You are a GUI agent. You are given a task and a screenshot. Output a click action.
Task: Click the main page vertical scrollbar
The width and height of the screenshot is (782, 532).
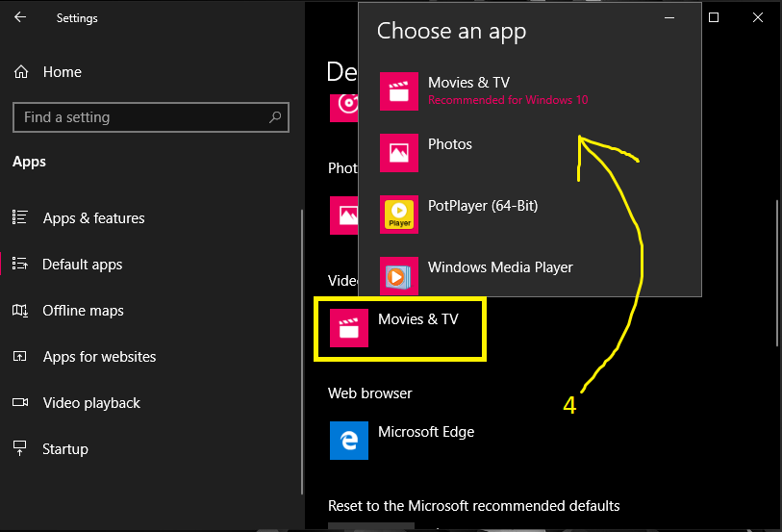(777, 272)
